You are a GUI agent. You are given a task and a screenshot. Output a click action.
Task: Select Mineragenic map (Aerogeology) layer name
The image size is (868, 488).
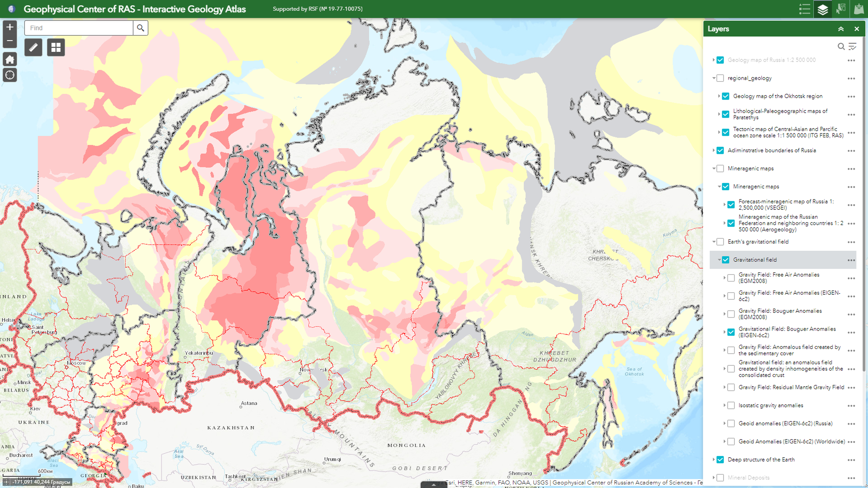click(791, 223)
